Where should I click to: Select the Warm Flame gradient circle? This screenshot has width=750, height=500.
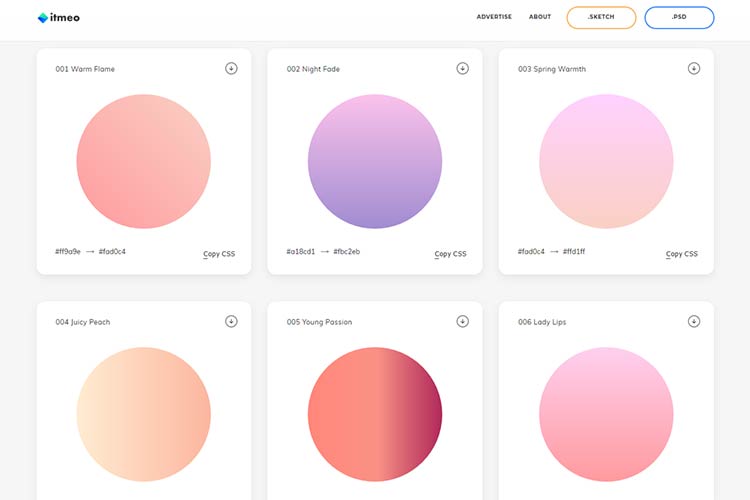point(144,162)
